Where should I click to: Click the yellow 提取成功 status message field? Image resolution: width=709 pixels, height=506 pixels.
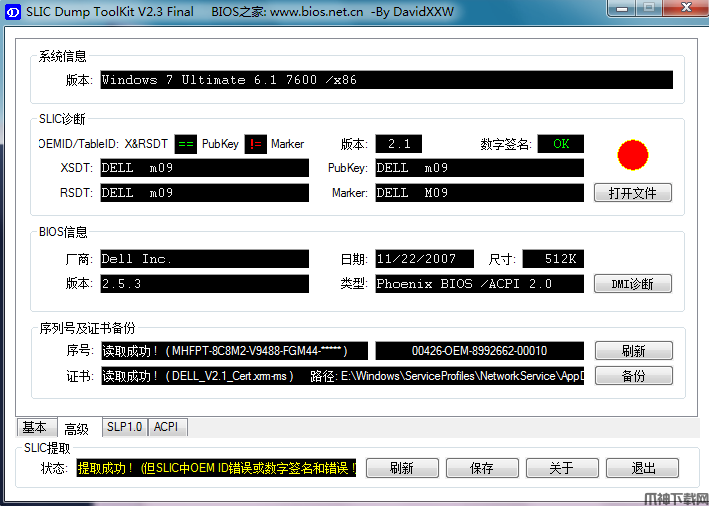[216, 468]
